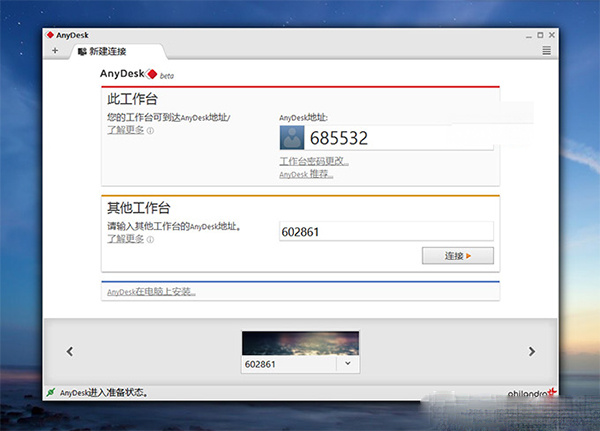
Task: Select the AnyDesk address 685532
Action: (x=339, y=138)
